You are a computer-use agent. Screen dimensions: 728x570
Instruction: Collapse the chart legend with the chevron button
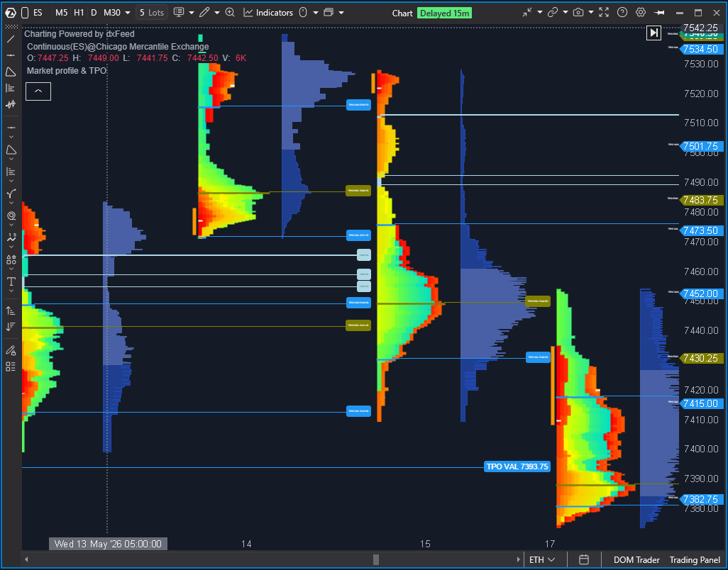(38, 91)
